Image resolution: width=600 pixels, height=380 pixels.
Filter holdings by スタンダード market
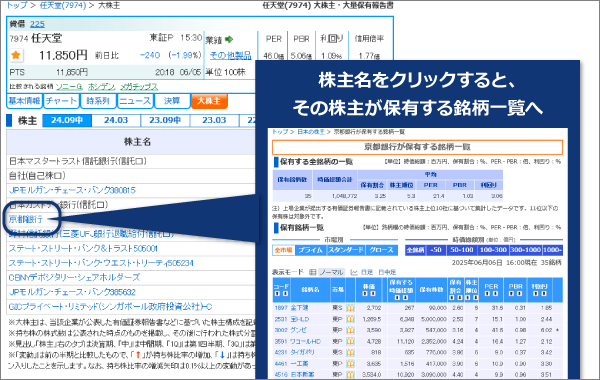click(346, 250)
